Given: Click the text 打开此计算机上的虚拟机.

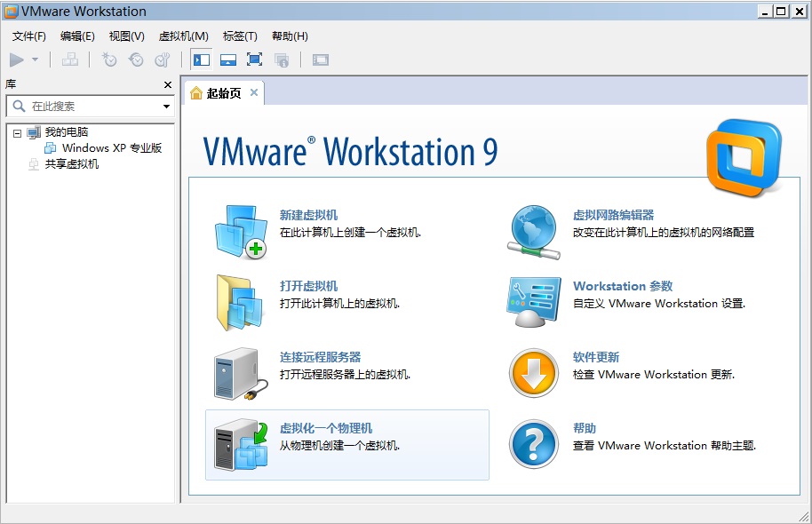Looking at the screenshot, I should [x=339, y=304].
